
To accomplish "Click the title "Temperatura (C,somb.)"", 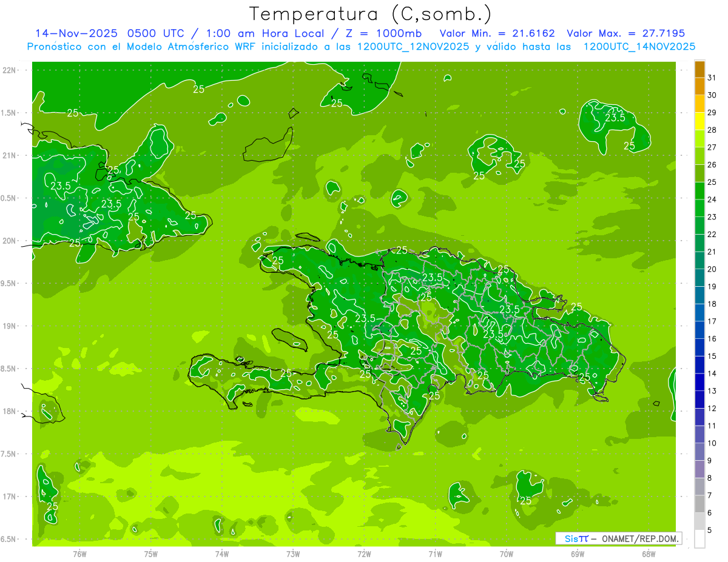I will click(x=371, y=14).
